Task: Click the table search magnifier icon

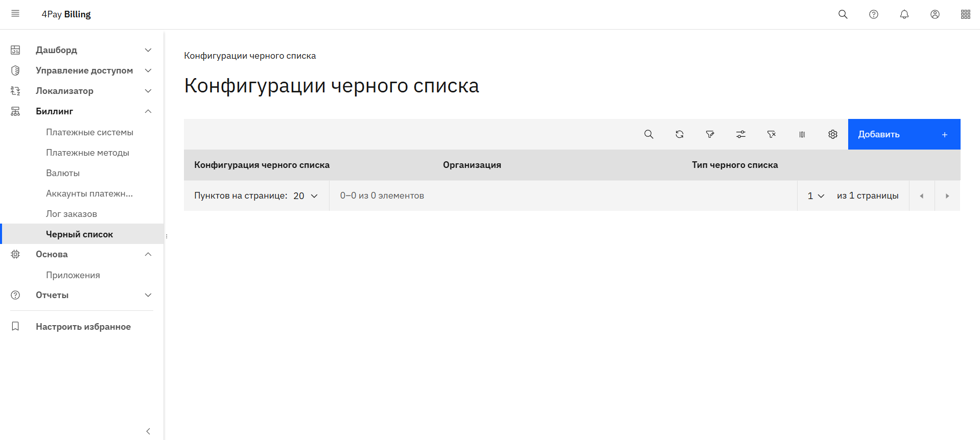Action: pos(648,134)
